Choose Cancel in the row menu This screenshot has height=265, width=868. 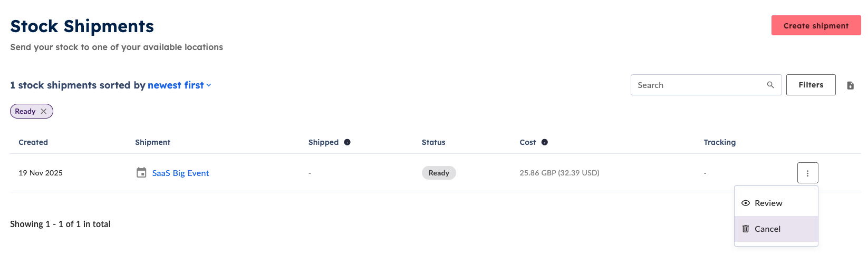767,229
